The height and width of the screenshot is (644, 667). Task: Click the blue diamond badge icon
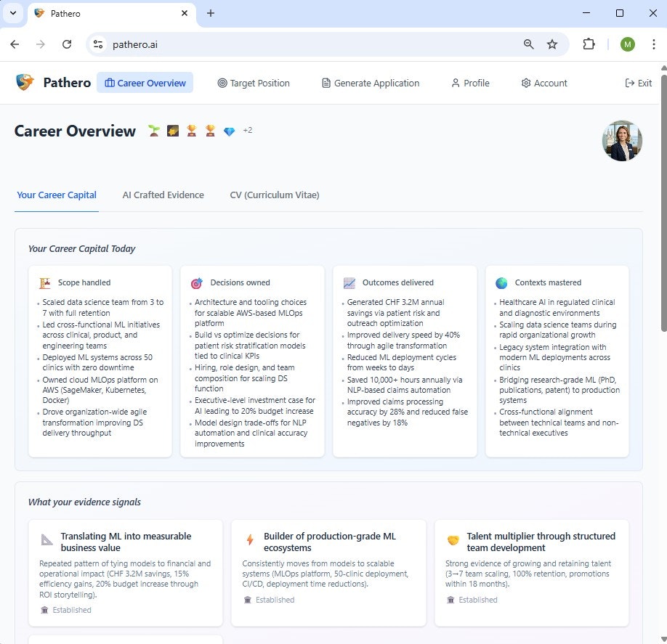(230, 131)
